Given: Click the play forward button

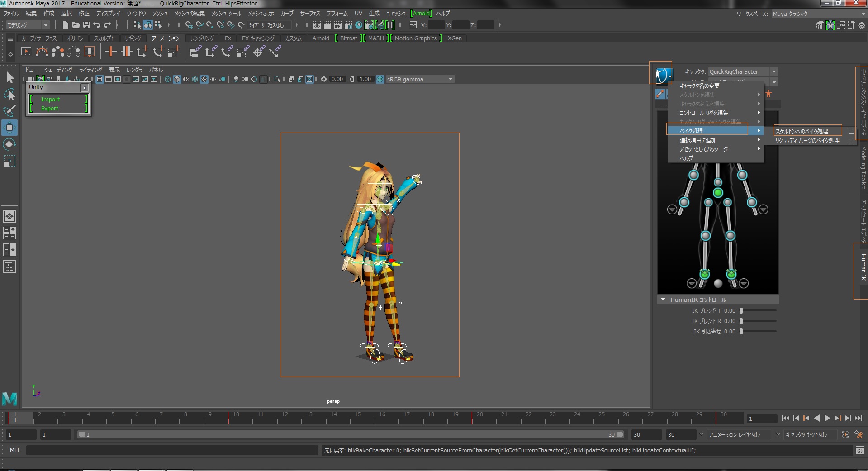Looking at the screenshot, I should (827, 419).
